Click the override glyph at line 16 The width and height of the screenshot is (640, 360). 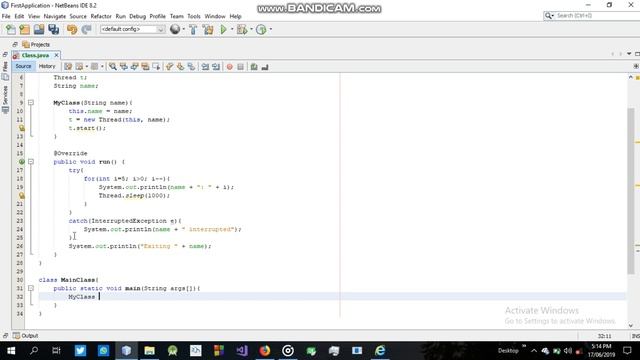22,162
